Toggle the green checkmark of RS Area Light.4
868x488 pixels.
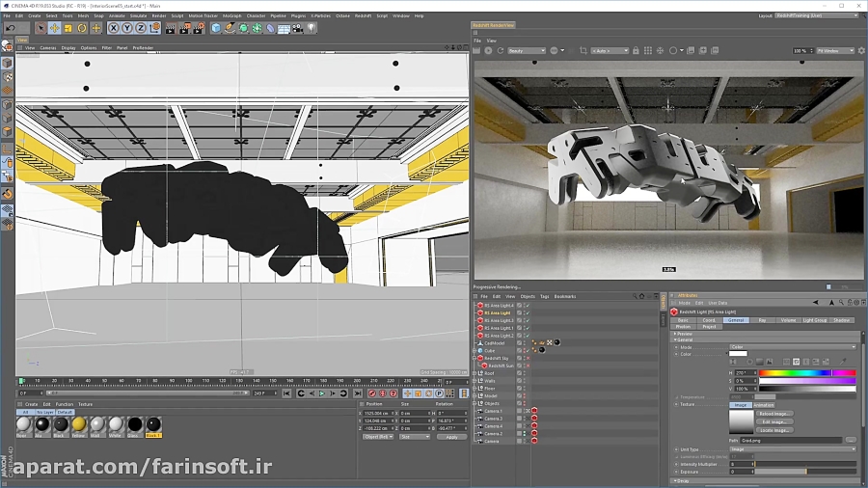[528, 305]
